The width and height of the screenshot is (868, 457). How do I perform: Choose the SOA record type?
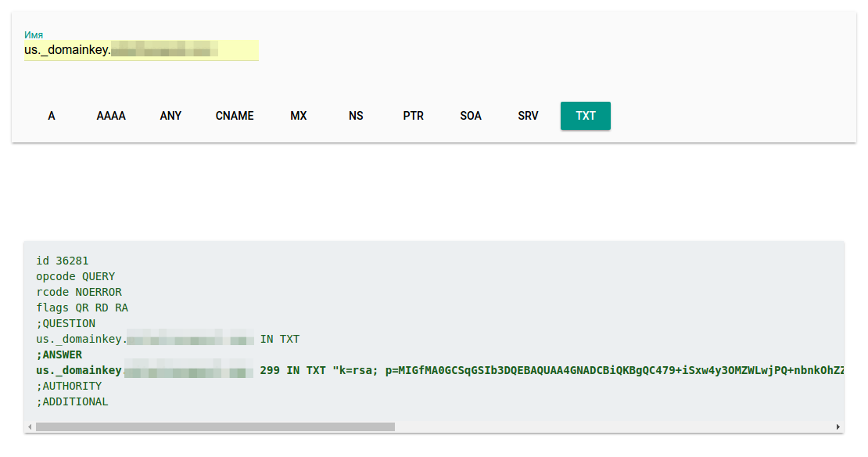click(471, 116)
